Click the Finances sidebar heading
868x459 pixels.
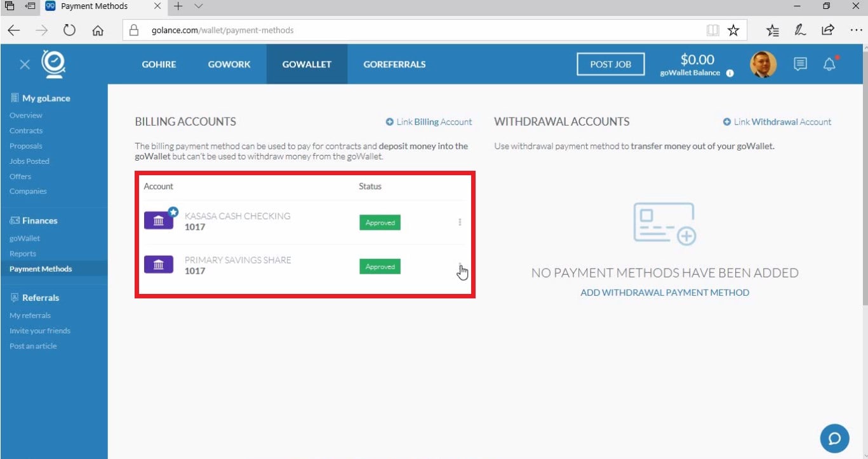pyautogui.click(x=34, y=221)
